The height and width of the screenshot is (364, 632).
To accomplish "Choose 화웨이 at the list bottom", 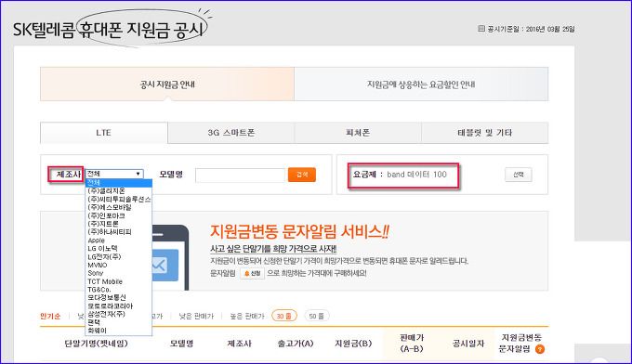I will click(x=119, y=331).
